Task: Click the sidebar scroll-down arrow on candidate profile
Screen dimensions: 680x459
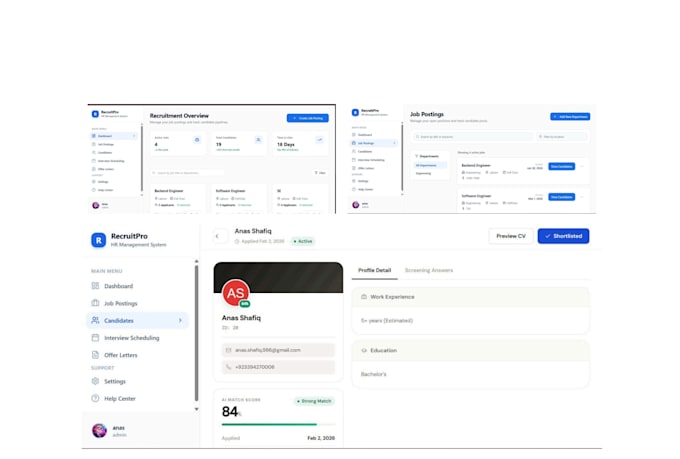Action: tap(196, 409)
